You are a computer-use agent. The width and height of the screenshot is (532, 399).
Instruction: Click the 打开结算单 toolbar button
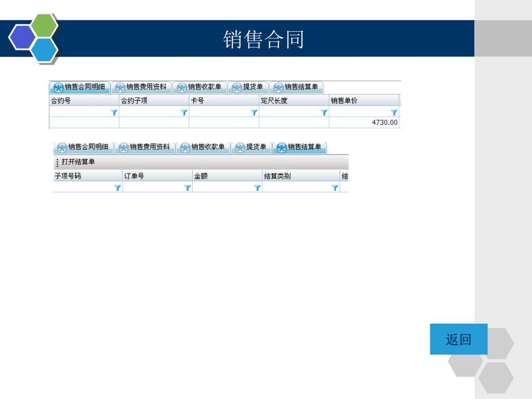tap(78, 162)
